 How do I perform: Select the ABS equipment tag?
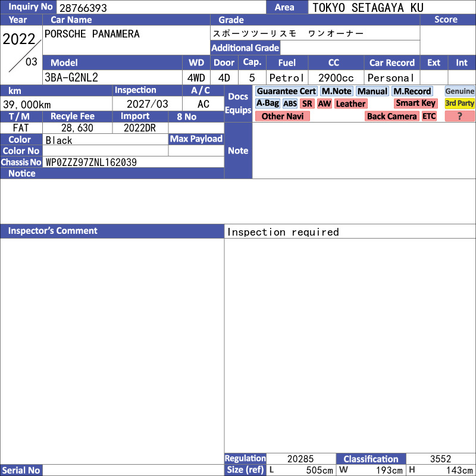[x=290, y=104]
